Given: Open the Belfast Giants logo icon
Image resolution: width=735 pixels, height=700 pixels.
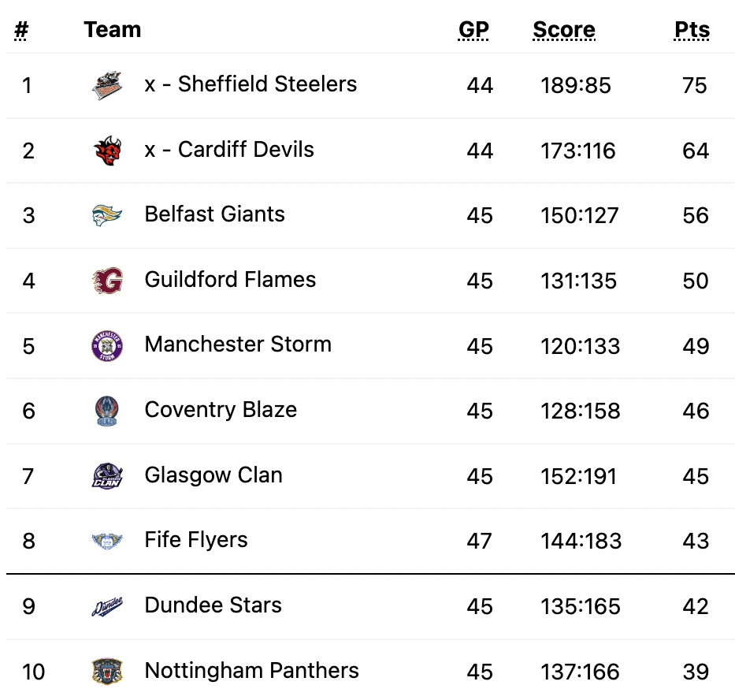Looking at the screenshot, I should click(107, 216).
